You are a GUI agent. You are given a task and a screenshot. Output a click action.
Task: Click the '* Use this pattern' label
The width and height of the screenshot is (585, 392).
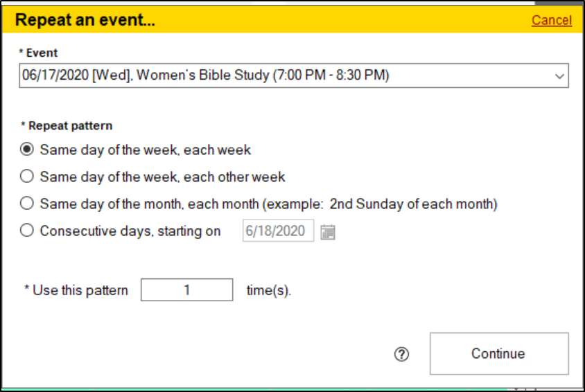click(76, 290)
